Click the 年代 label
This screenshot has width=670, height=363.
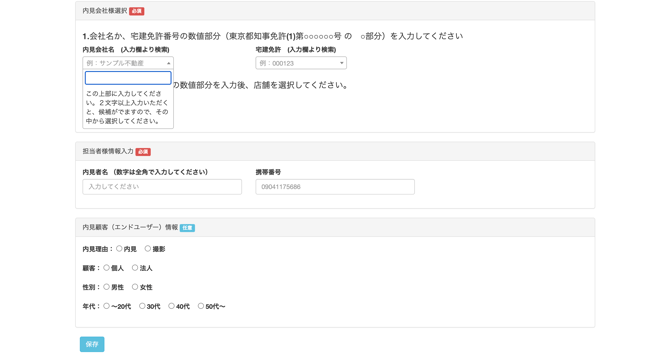click(x=91, y=306)
